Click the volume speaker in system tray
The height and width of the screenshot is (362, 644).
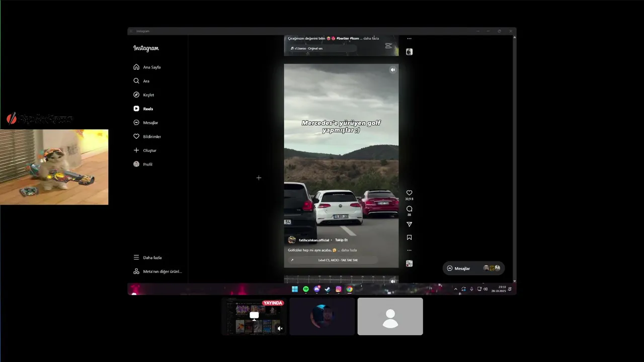(486, 289)
